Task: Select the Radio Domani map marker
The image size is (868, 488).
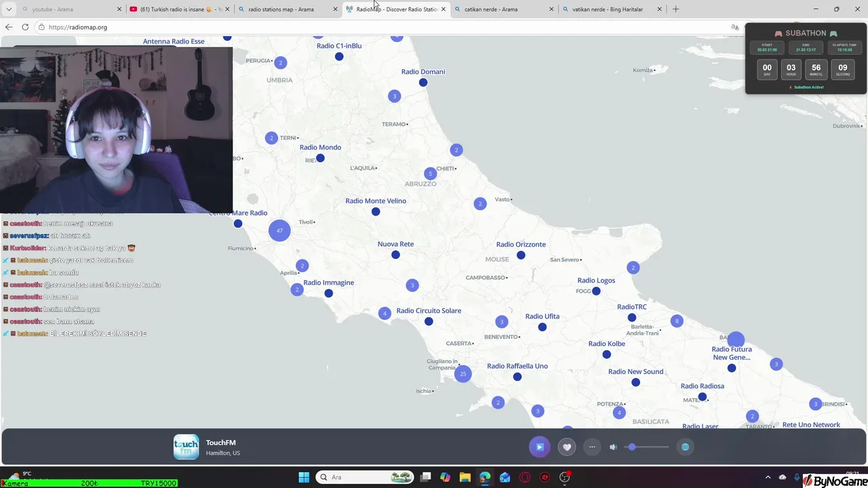Action: 423,82
